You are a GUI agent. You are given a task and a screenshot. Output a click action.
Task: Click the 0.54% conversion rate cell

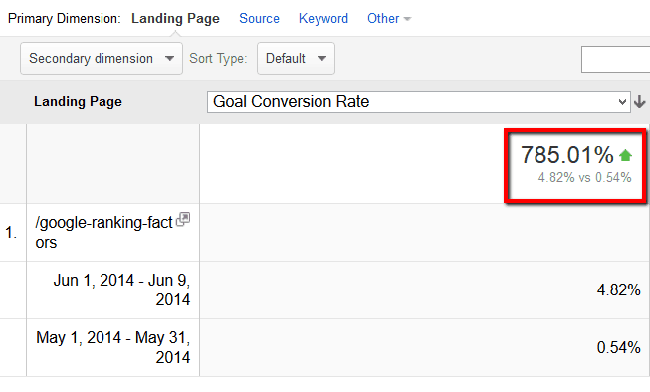pyautogui.click(x=618, y=347)
